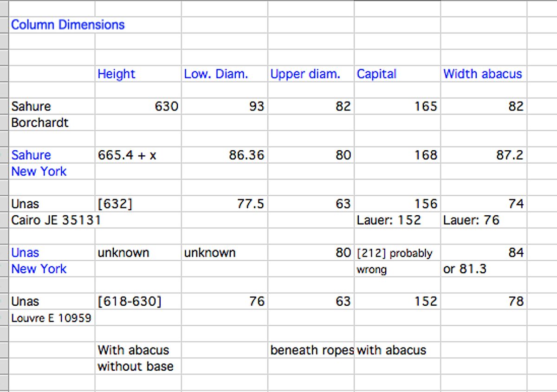Click the Lauer: 152 note cell

coord(389,220)
